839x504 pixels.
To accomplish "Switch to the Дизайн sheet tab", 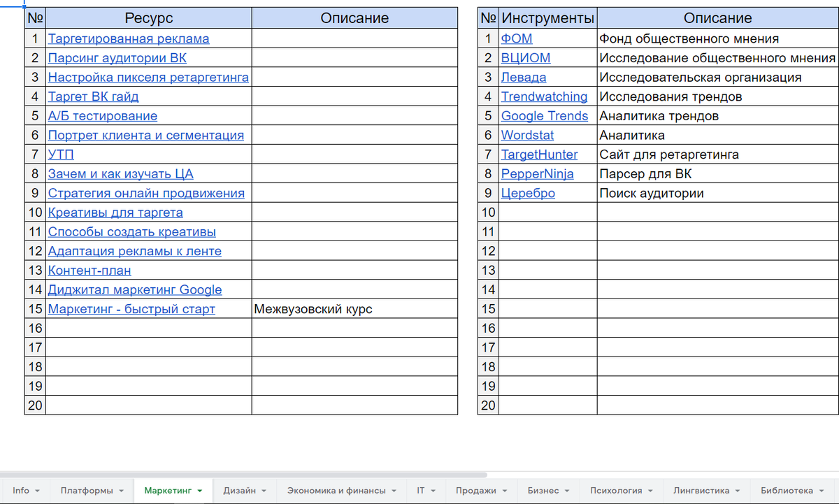I will 245,491.
